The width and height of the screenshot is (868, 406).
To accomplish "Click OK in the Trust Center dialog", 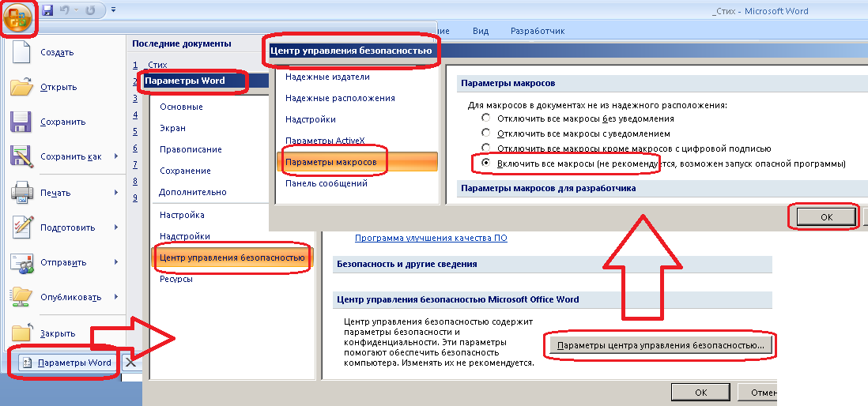I will [826, 217].
